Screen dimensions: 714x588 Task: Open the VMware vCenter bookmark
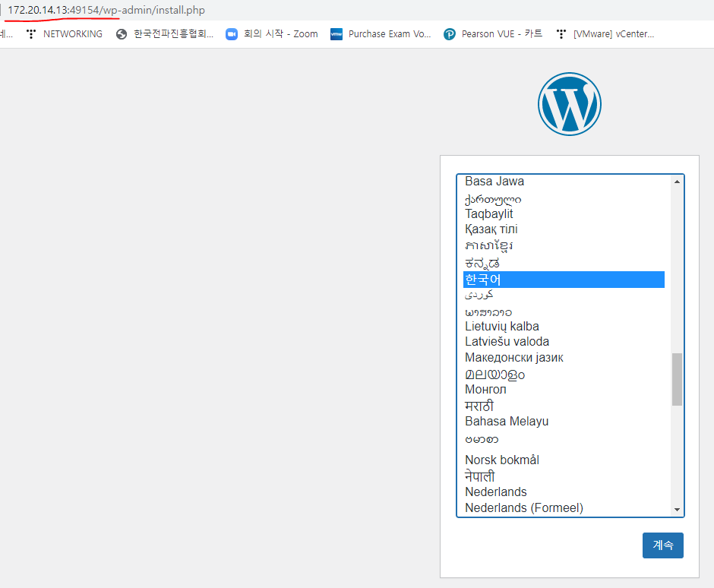[x=605, y=34]
